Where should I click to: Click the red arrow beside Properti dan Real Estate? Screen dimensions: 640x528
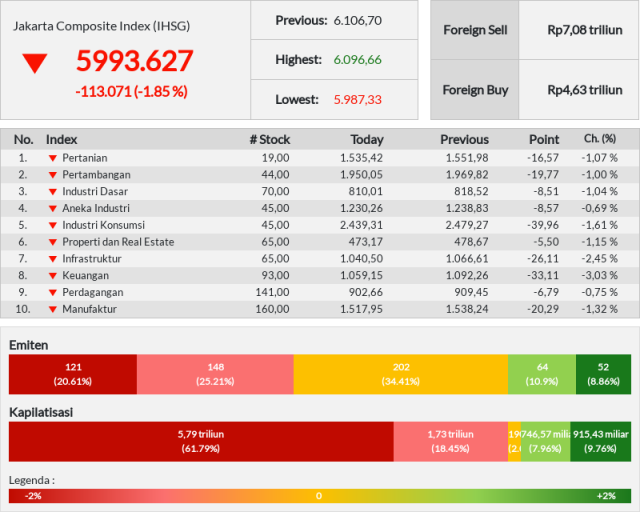click(53, 242)
